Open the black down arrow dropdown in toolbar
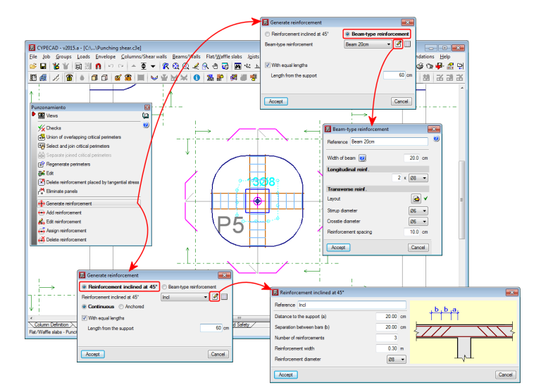This screenshot has height=392, width=541. pyautogui.click(x=153, y=66)
